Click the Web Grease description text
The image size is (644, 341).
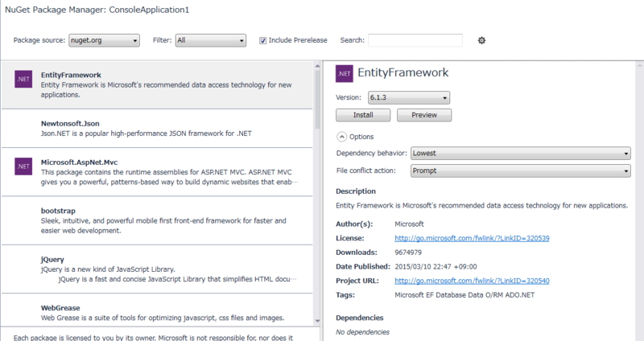[163, 318]
